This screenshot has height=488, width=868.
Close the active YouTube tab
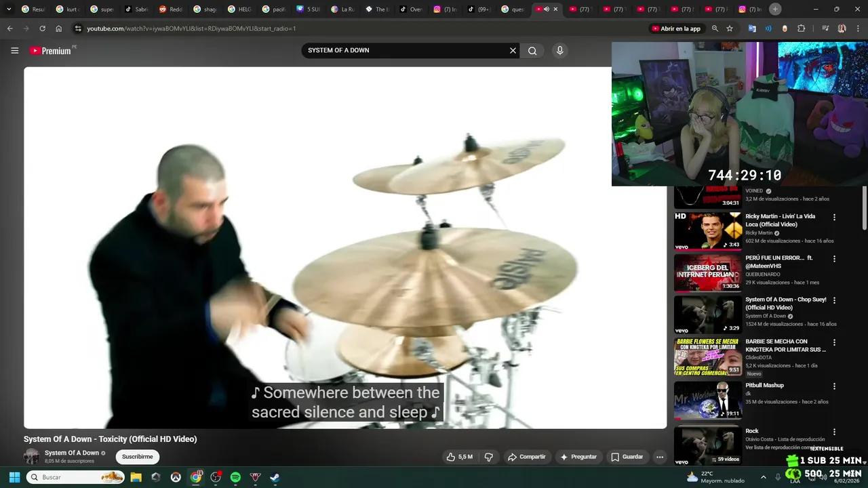coord(555,9)
